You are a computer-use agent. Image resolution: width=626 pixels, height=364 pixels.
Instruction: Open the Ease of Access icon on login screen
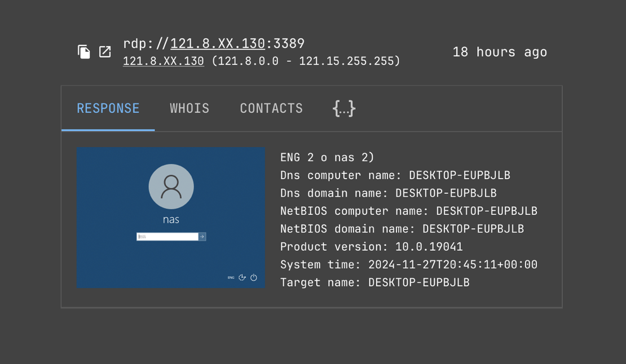point(243,277)
